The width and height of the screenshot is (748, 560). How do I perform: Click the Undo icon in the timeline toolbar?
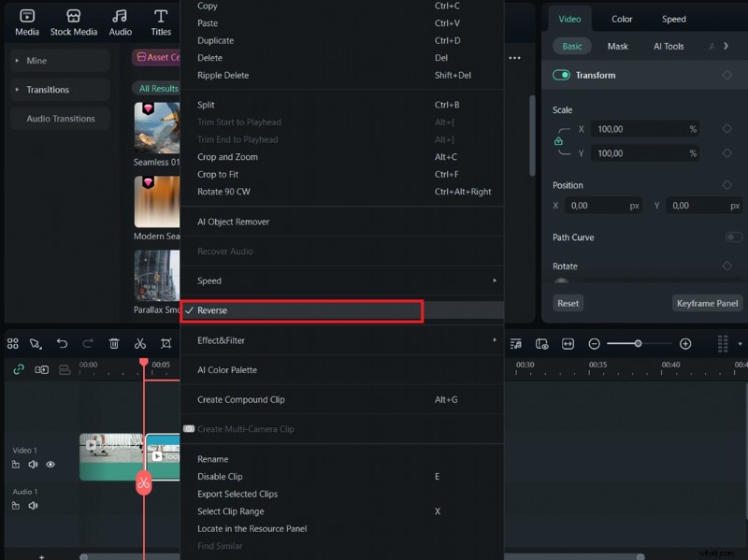click(62, 343)
